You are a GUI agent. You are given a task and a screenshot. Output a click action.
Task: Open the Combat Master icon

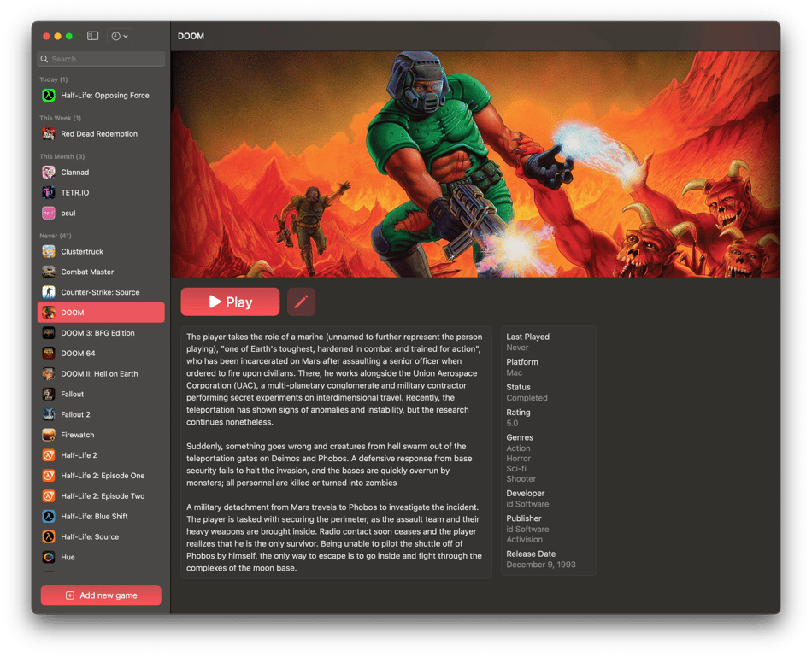(x=49, y=272)
